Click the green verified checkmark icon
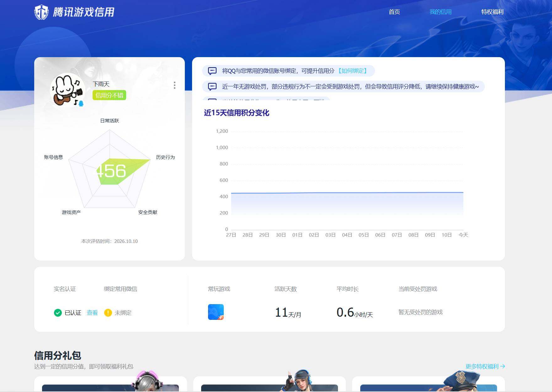This screenshot has height=392, width=552. 58,313
